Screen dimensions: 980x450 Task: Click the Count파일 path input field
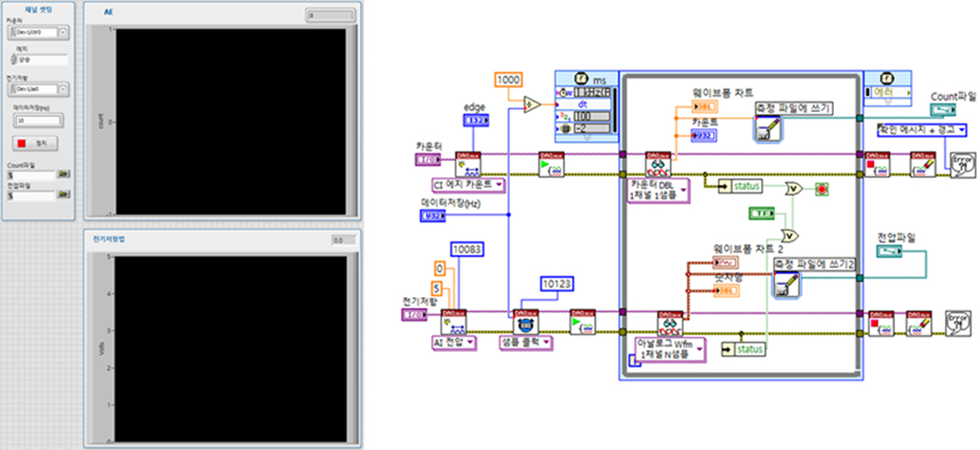tap(31, 174)
